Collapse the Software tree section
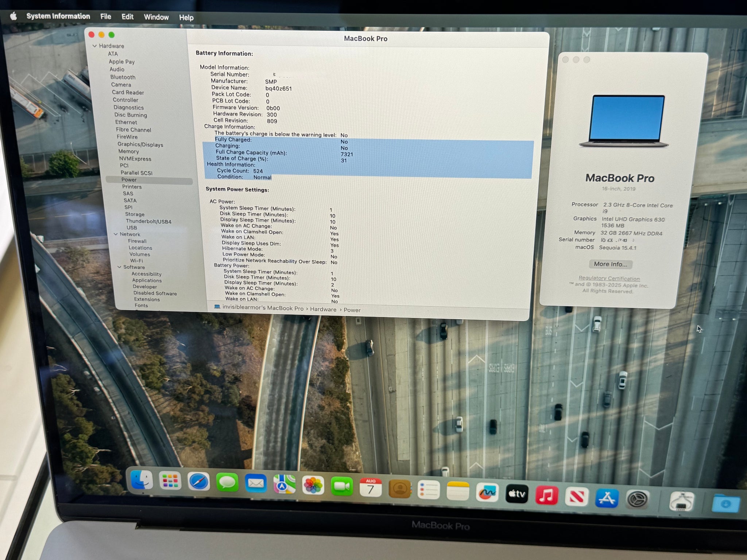The width and height of the screenshot is (747, 560). tap(119, 267)
